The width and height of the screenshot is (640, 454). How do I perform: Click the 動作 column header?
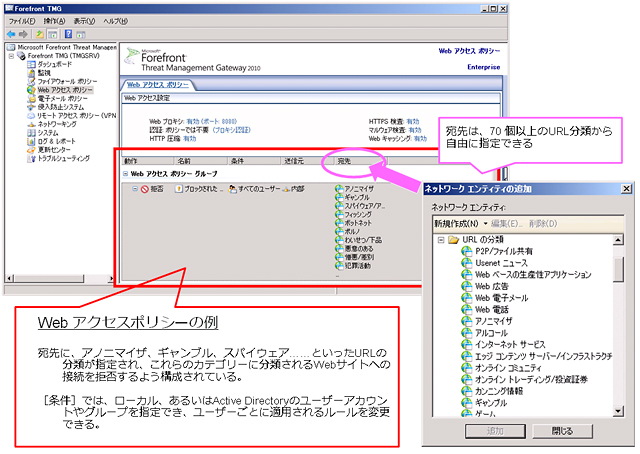point(148,161)
